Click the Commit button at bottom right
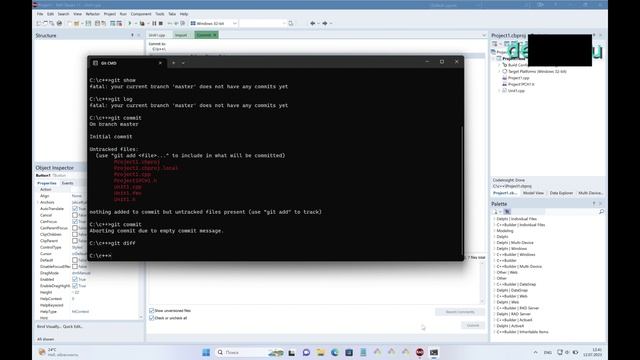 pyautogui.click(x=473, y=325)
